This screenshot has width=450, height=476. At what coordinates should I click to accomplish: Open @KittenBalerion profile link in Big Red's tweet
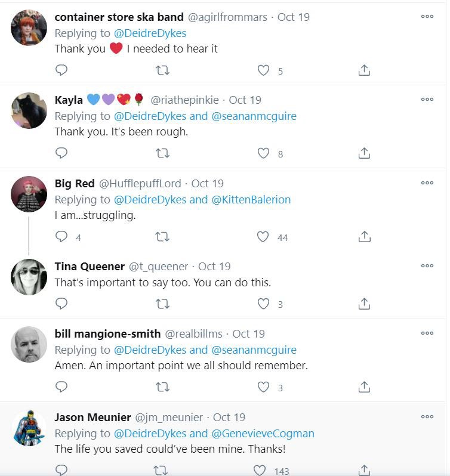tap(251, 199)
